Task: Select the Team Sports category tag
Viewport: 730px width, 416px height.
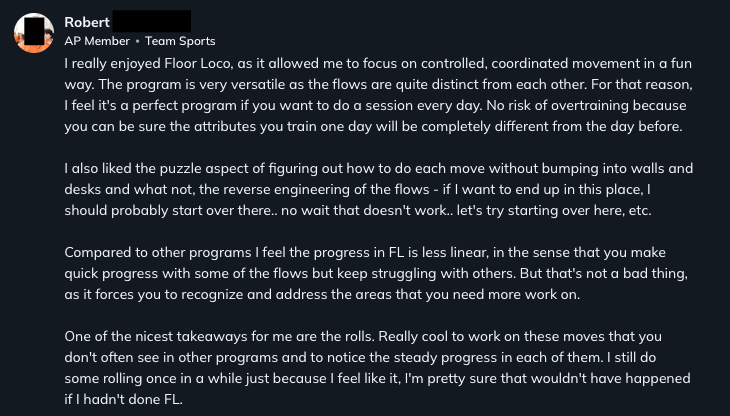Action: [x=180, y=41]
